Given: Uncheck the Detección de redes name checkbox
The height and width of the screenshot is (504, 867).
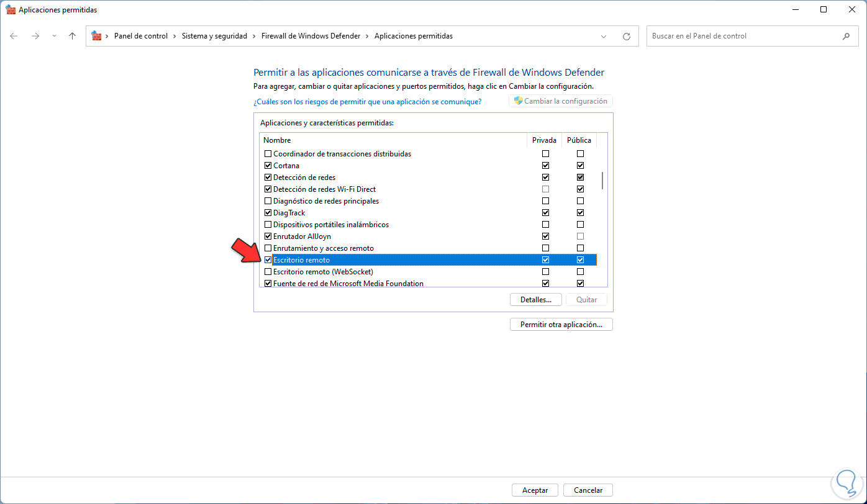Looking at the screenshot, I should pos(268,178).
